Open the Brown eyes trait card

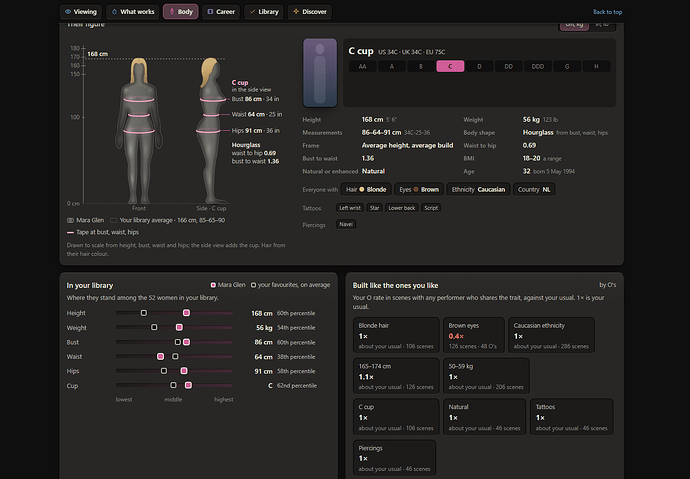click(473, 335)
